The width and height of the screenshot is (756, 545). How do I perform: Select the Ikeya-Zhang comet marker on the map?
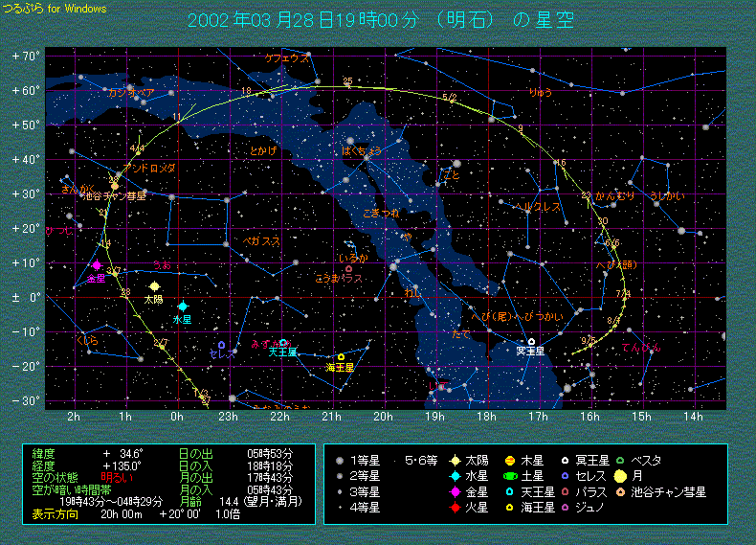coord(115,186)
